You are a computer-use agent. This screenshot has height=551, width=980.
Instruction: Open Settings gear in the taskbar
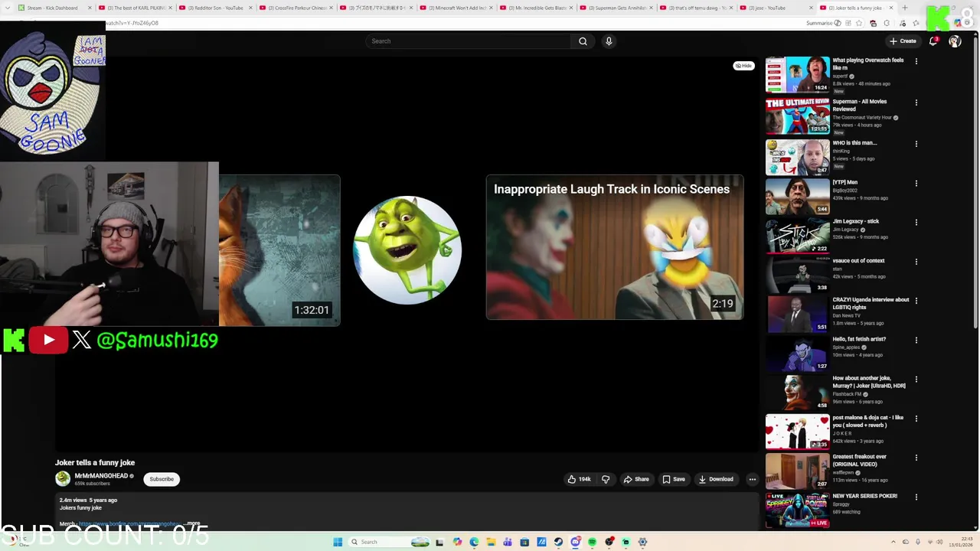642,542
